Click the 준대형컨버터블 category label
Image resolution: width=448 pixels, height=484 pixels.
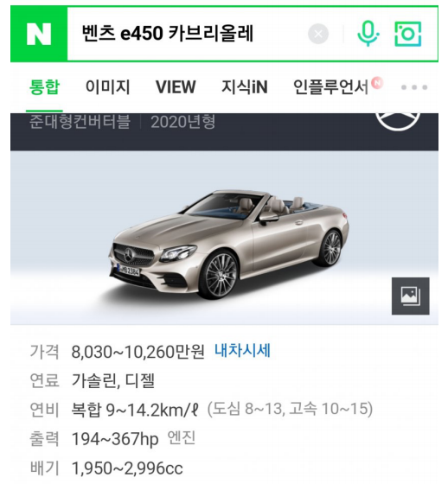[80, 121]
